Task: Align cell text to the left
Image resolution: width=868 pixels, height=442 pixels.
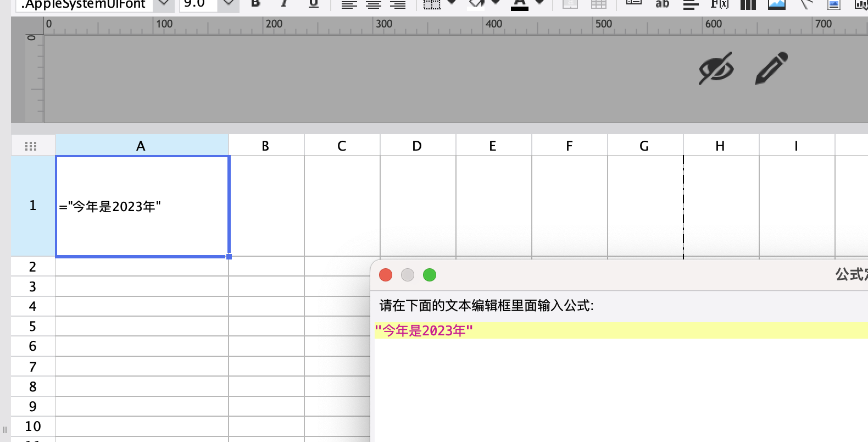Action: point(349,4)
